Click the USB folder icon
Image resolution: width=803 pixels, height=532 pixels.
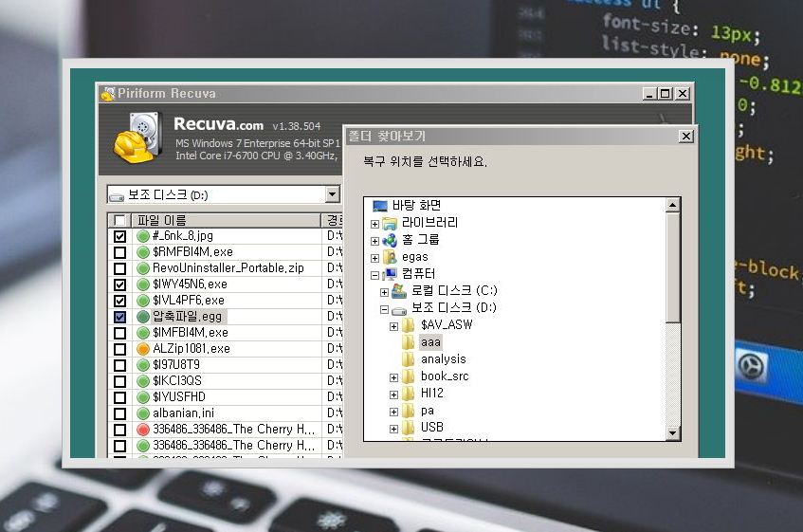409,428
